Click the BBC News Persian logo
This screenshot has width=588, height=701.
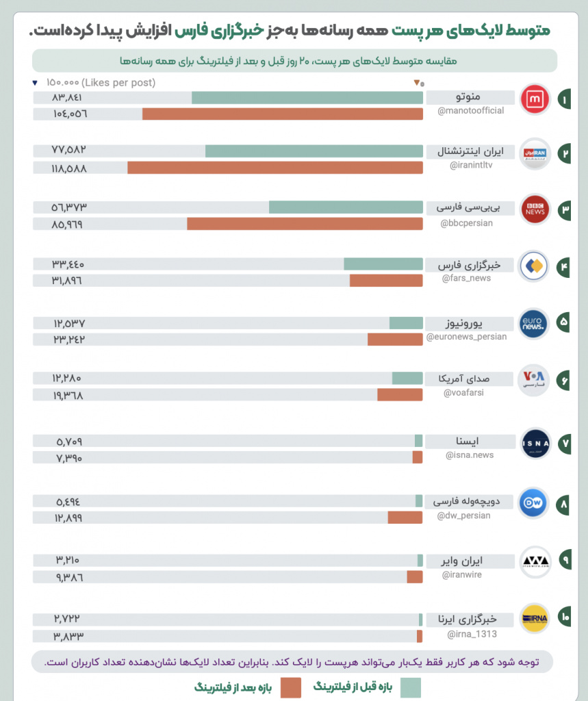point(534,209)
